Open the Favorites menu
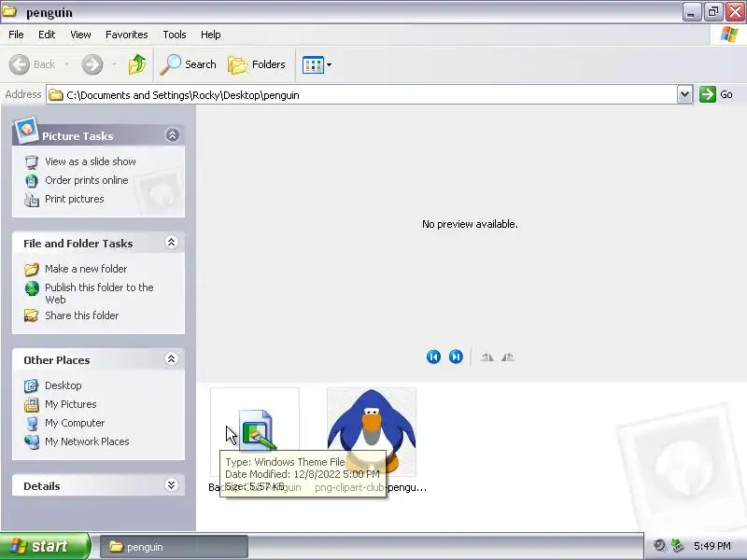The height and width of the screenshot is (560, 747). (x=127, y=35)
